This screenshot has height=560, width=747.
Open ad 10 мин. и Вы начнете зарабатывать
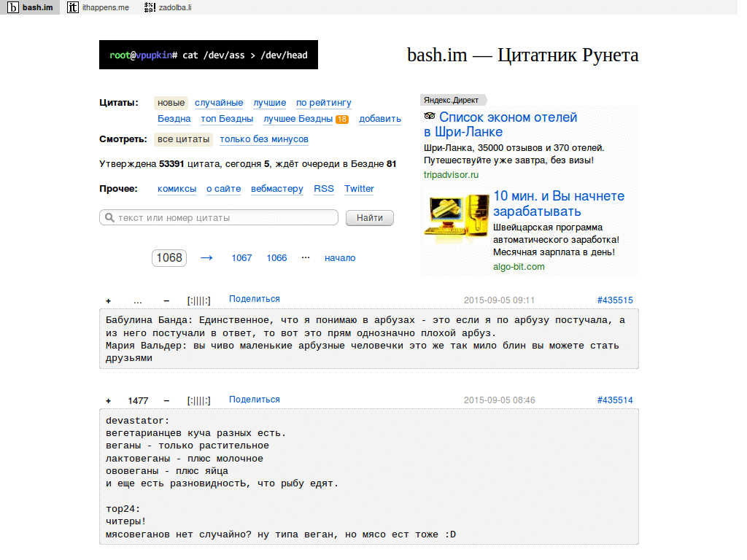coord(558,203)
